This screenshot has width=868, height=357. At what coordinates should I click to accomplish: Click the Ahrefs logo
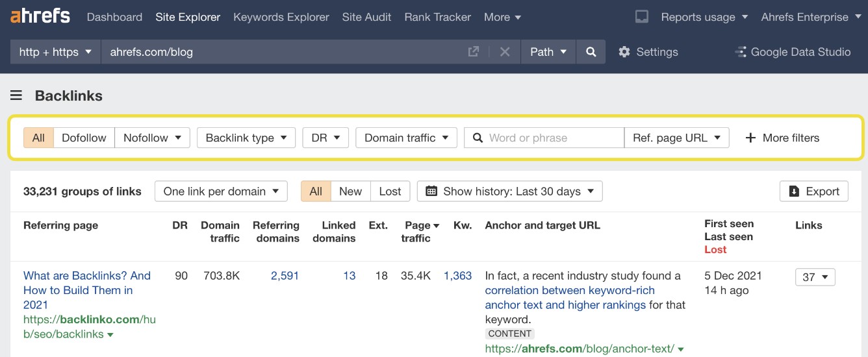tap(40, 16)
